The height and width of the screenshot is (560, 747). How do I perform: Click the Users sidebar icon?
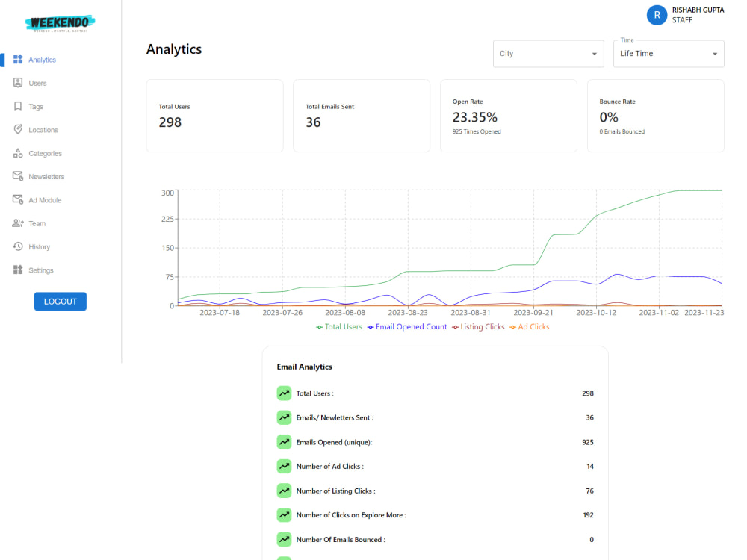(18, 83)
